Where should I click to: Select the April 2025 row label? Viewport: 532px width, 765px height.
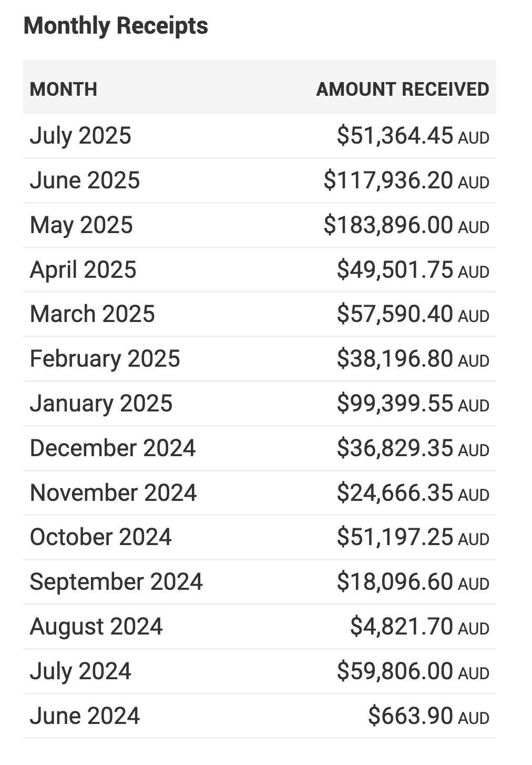(x=83, y=270)
